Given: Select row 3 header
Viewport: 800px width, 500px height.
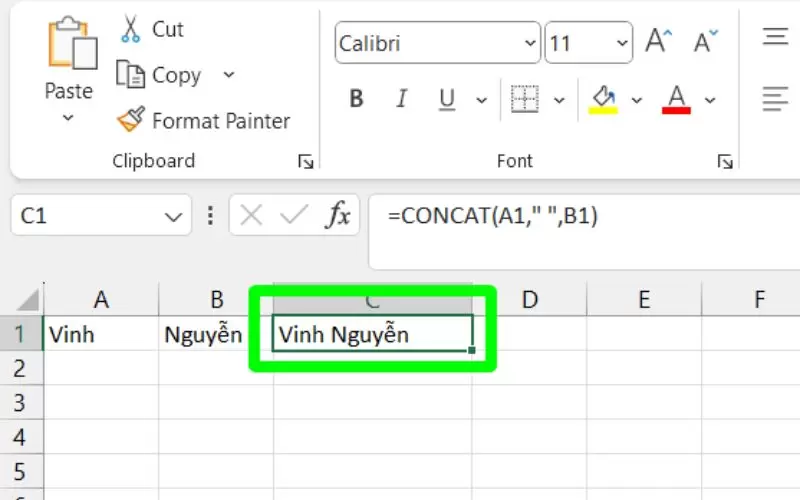Looking at the screenshot, I should [x=21, y=403].
